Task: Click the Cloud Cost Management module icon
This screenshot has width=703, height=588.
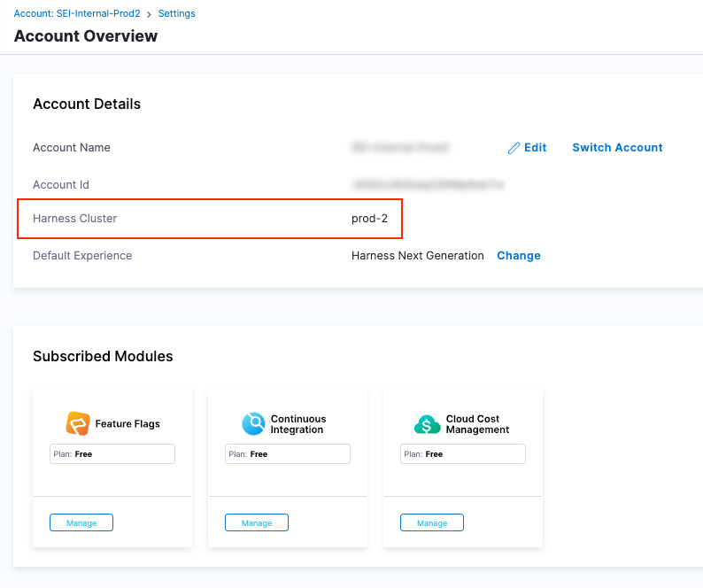Action: pyautogui.click(x=428, y=424)
